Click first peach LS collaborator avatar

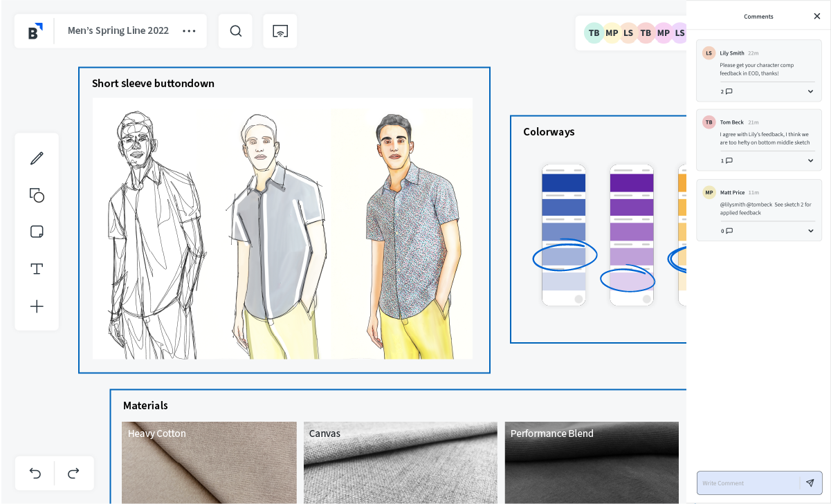click(628, 32)
